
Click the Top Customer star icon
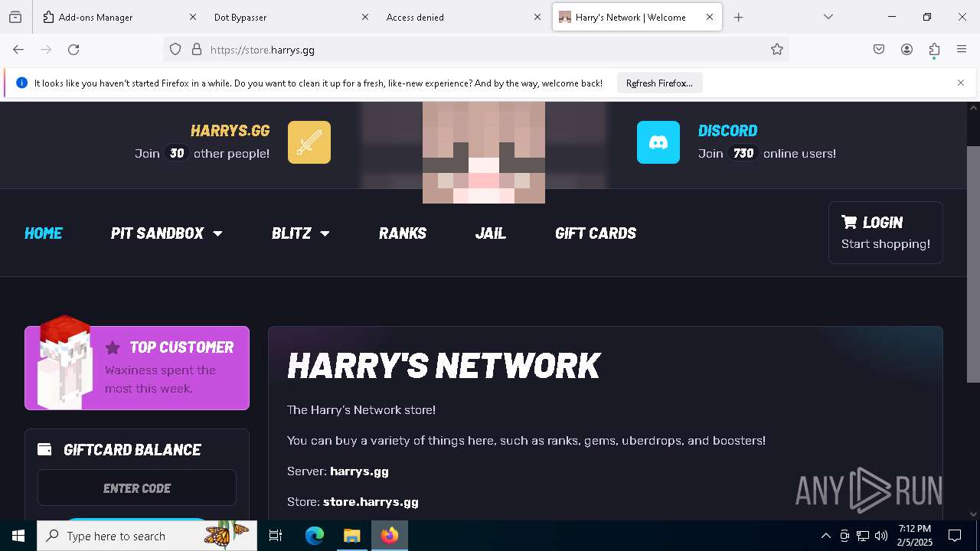(x=113, y=348)
